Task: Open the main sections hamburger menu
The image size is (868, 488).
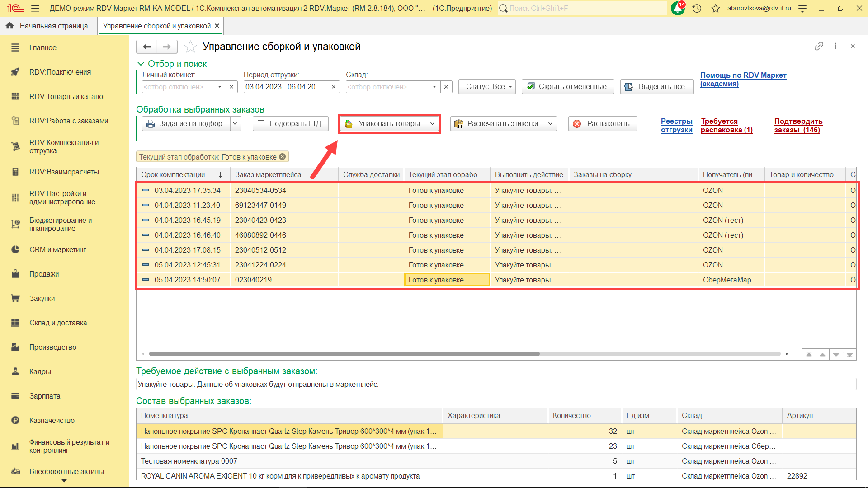Action: point(35,8)
